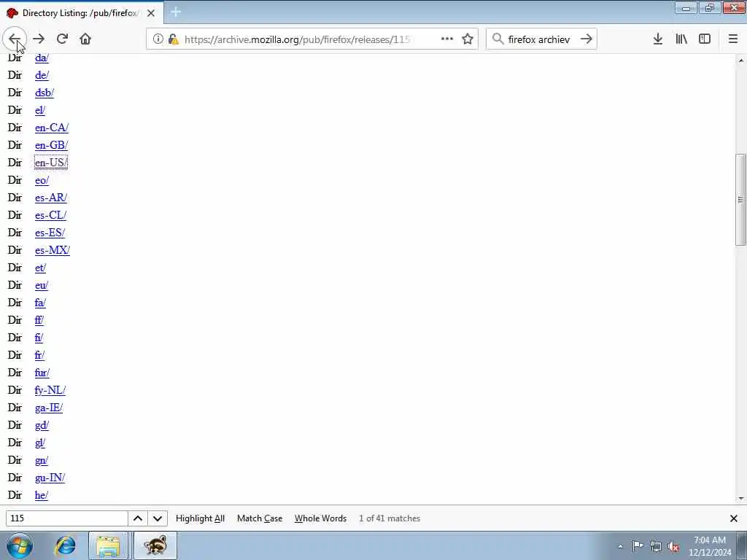Image resolution: width=747 pixels, height=560 pixels.
Task: Click the address bar URL
Action: pos(297,39)
